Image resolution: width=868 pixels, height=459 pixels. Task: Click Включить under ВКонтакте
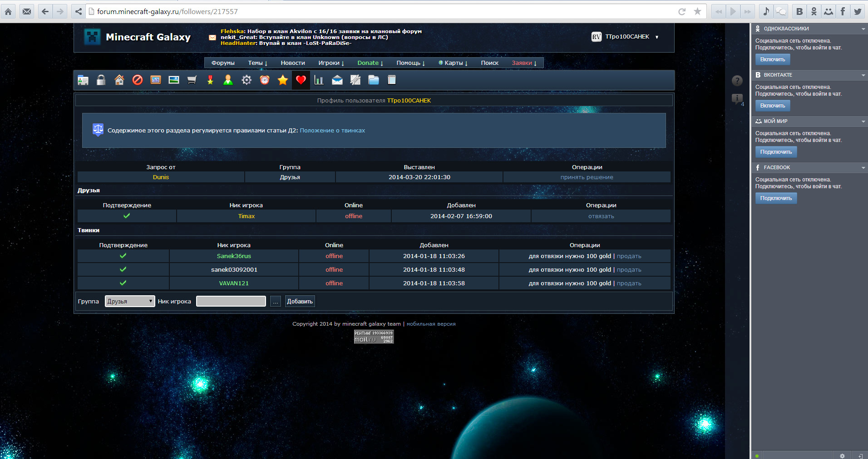tap(773, 106)
